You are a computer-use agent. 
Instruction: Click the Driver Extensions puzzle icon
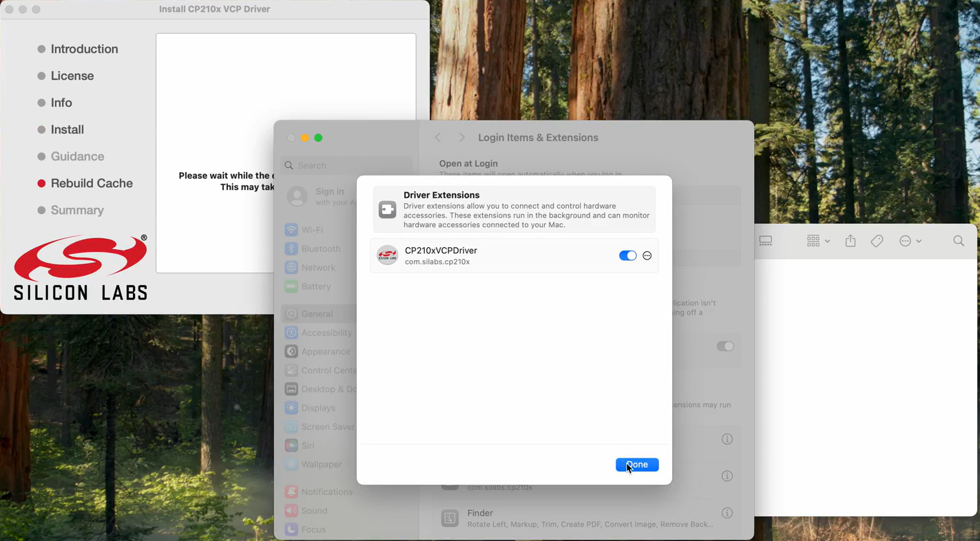tap(388, 209)
